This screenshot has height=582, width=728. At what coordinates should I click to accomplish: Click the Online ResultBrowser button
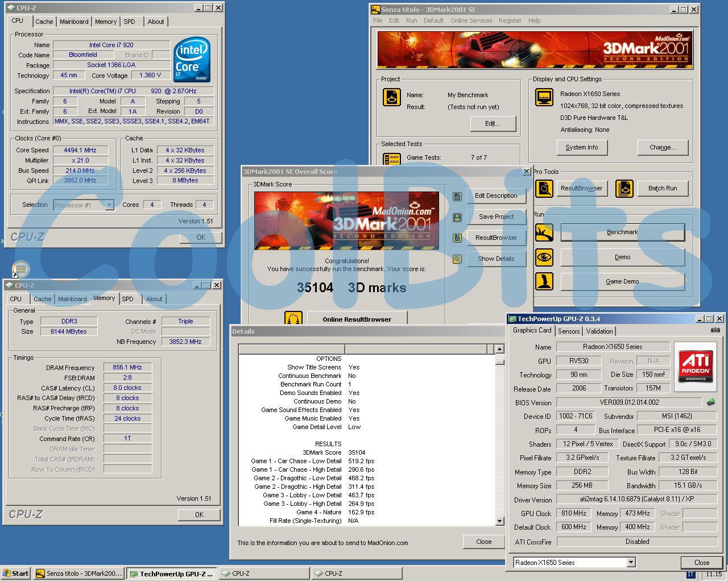(x=357, y=318)
